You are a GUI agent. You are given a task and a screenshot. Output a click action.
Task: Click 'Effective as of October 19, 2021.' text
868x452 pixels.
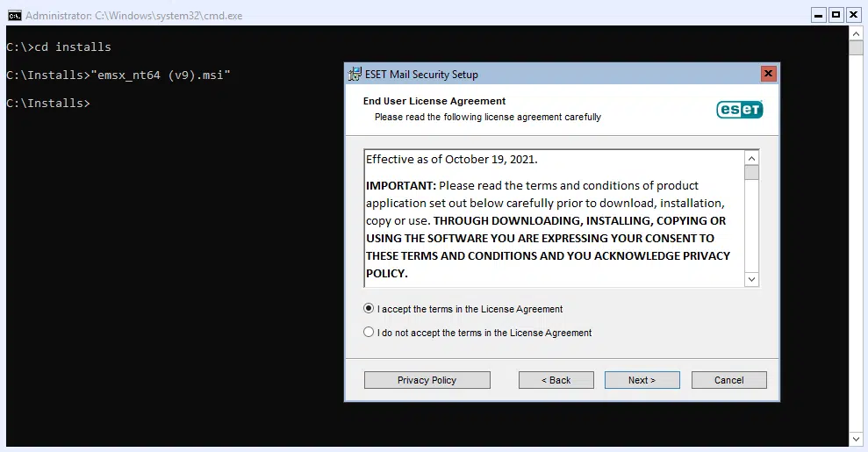point(452,160)
